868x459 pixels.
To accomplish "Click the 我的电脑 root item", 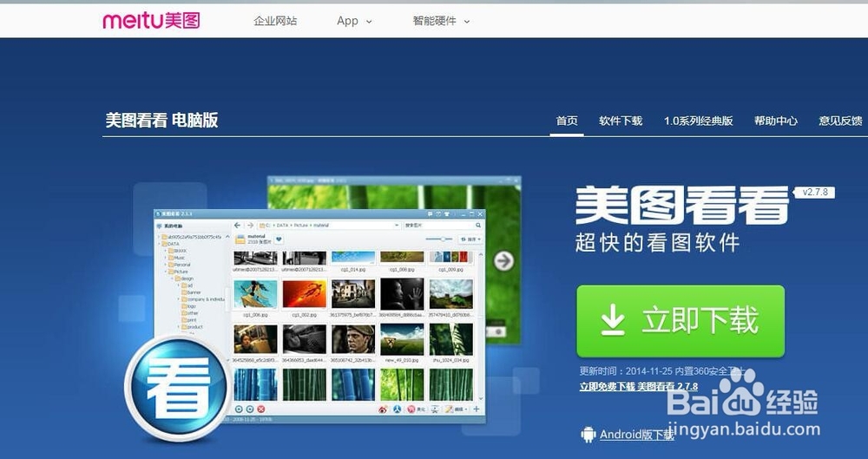I will [169, 226].
